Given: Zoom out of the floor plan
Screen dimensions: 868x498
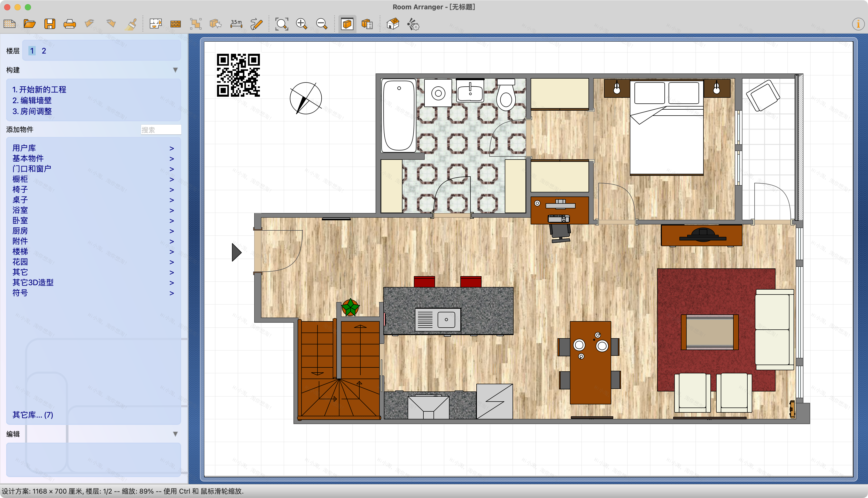Looking at the screenshot, I should click(321, 23).
